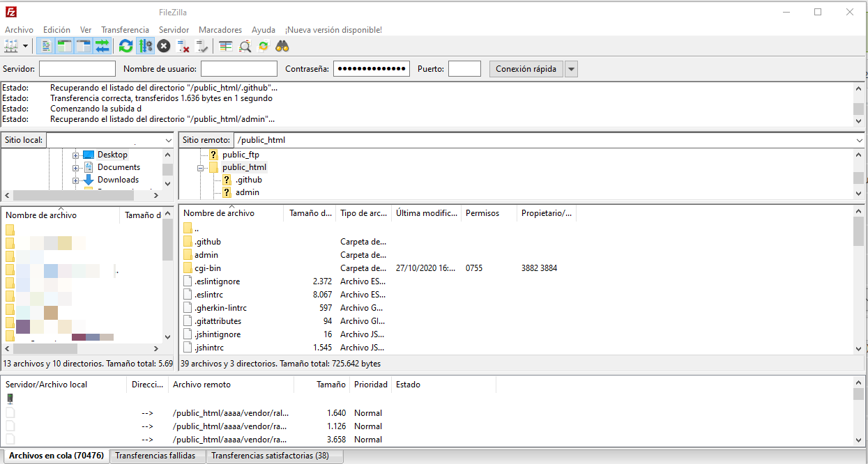Focus the Servidor input field
The image size is (868, 464).
point(77,69)
